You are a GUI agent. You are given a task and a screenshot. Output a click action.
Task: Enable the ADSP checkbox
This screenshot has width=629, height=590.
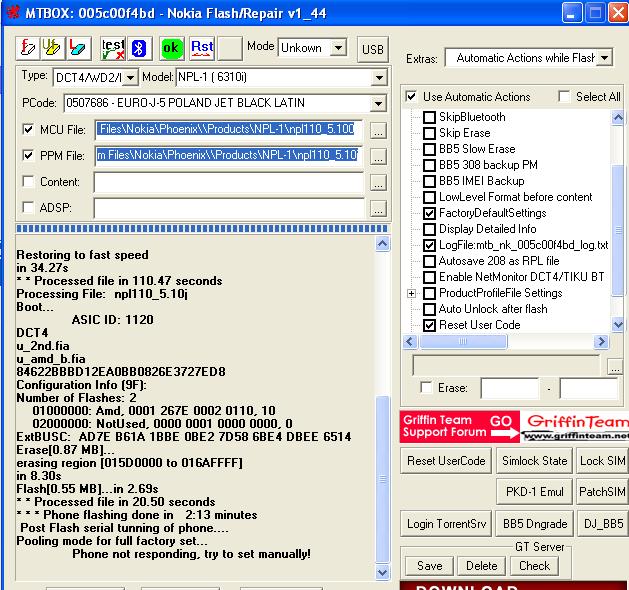(28, 207)
